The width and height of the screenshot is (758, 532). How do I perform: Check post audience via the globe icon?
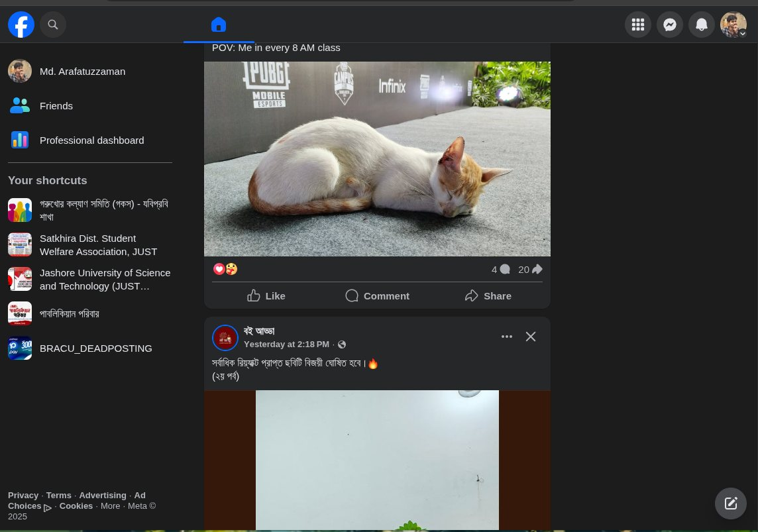point(341,345)
